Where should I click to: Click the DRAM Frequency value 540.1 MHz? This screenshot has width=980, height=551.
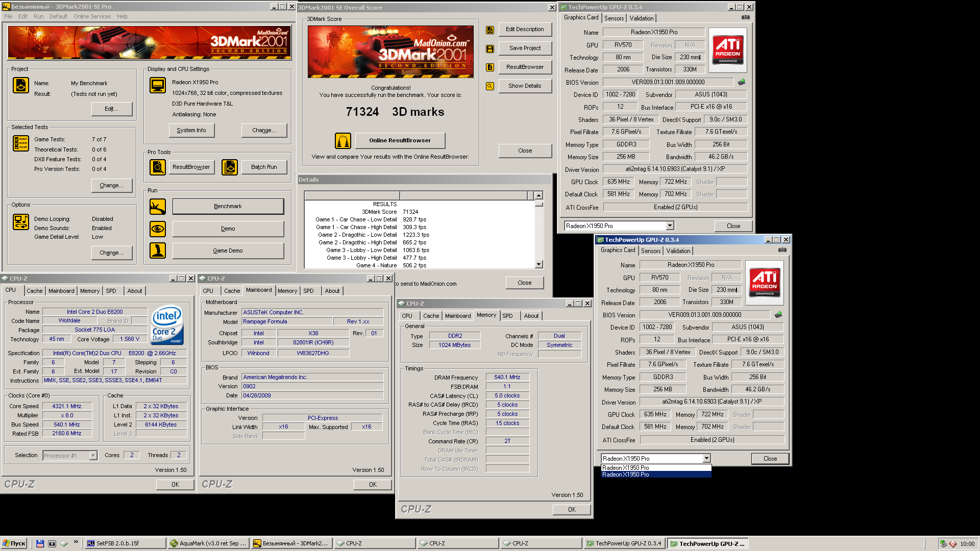tap(507, 378)
